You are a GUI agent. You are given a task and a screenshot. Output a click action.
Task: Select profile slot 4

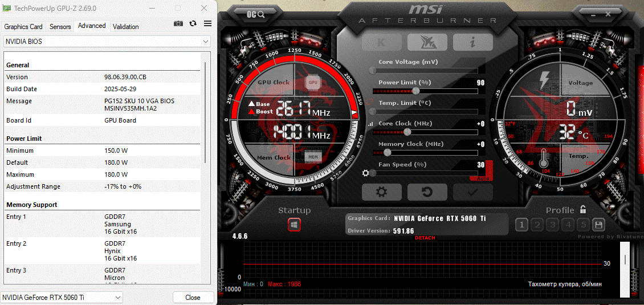coord(568,225)
